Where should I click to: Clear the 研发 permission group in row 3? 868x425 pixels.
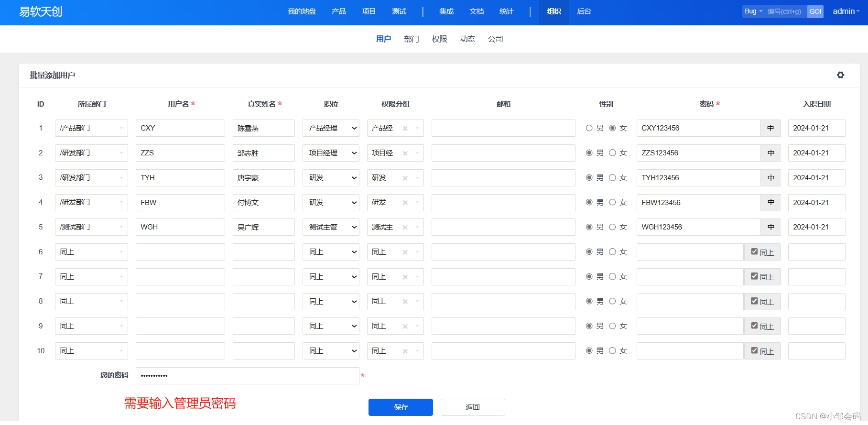[405, 178]
